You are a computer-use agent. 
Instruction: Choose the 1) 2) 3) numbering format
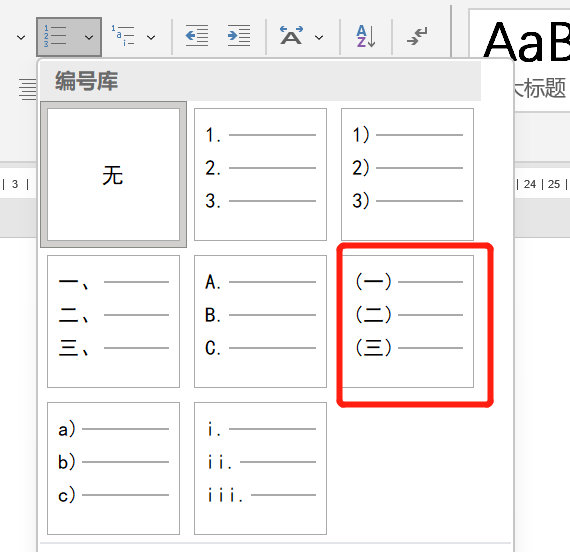click(407, 175)
